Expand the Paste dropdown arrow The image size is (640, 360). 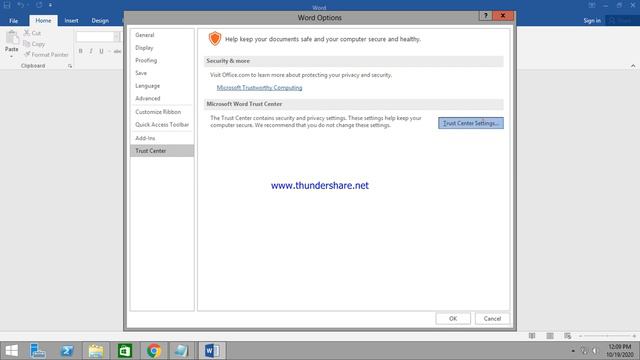click(11, 56)
